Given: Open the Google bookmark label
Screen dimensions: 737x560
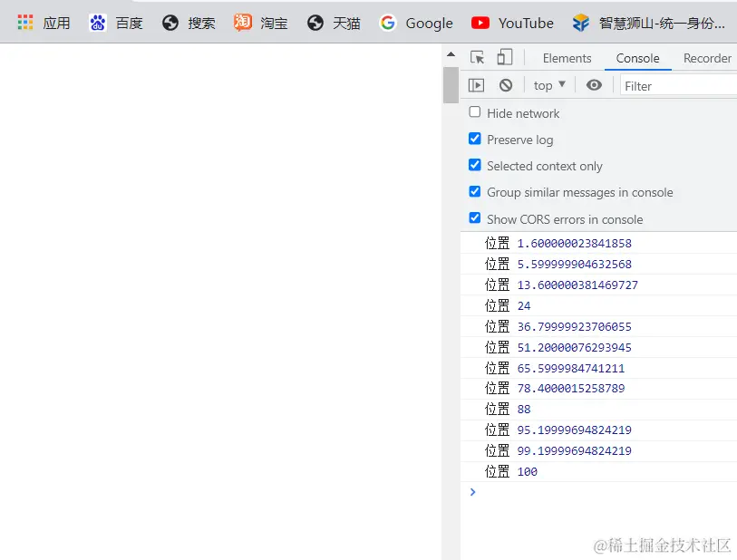Looking at the screenshot, I should [429, 23].
